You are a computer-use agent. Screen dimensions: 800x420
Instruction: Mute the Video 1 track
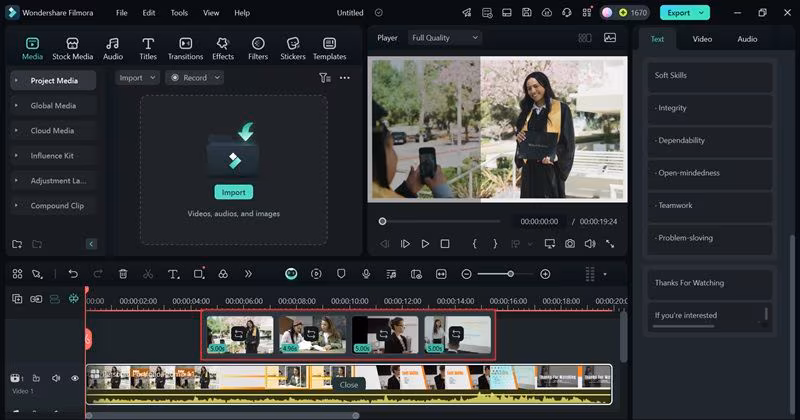56,378
